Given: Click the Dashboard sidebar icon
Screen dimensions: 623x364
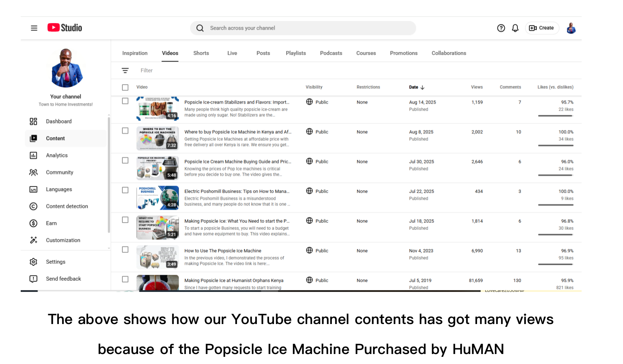Looking at the screenshot, I should 33,121.
